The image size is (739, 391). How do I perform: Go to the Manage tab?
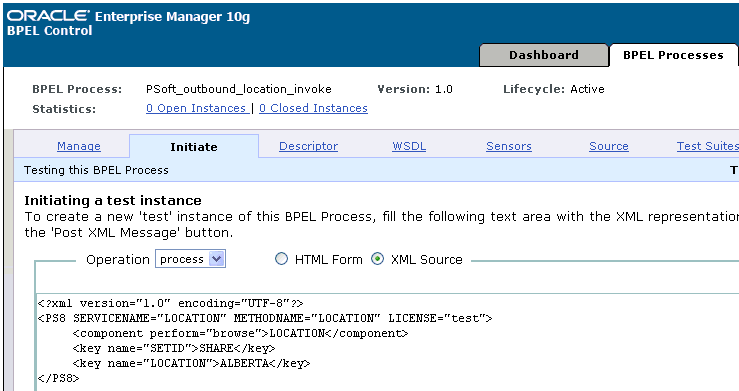point(79,147)
